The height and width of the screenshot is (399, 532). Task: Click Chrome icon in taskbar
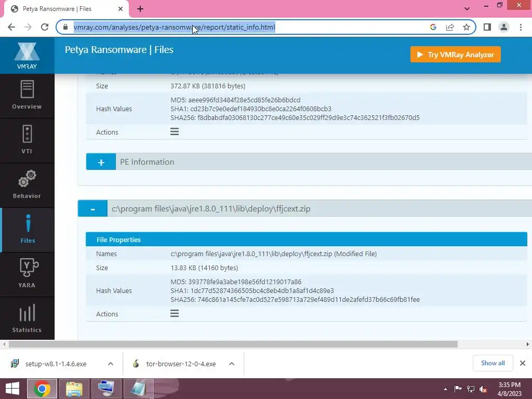pyautogui.click(x=42, y=389)
